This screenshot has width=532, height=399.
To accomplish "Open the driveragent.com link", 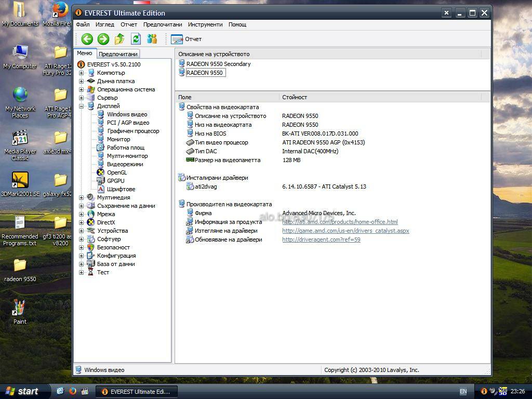I will [x=321, y=240].
